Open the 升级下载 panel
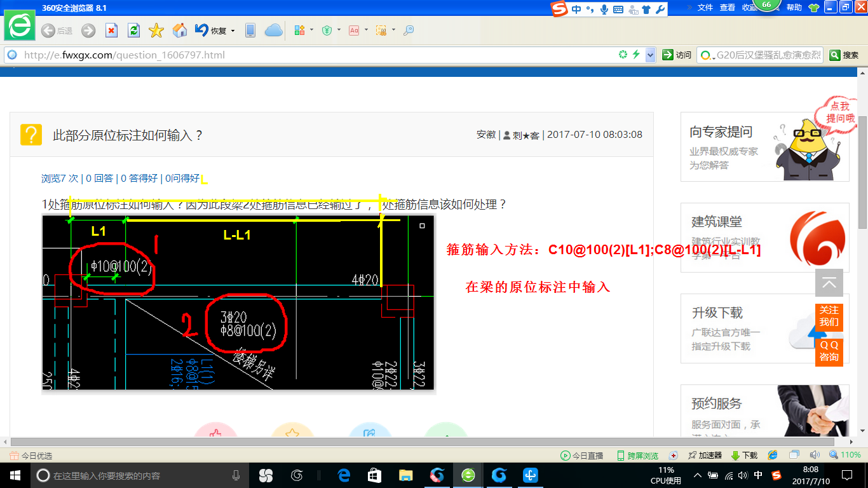The height and width of the screenshot is (488, 868). point(765,329)
